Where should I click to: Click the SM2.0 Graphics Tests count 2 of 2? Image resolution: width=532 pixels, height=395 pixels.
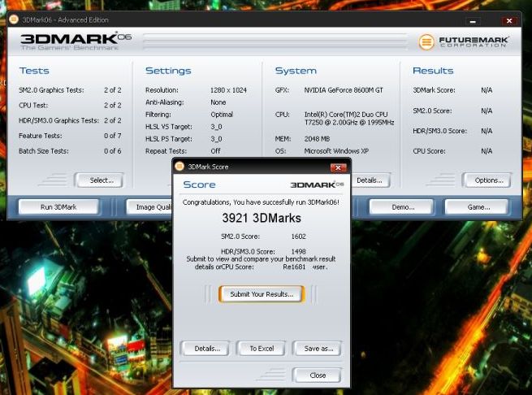click(113, 90)
